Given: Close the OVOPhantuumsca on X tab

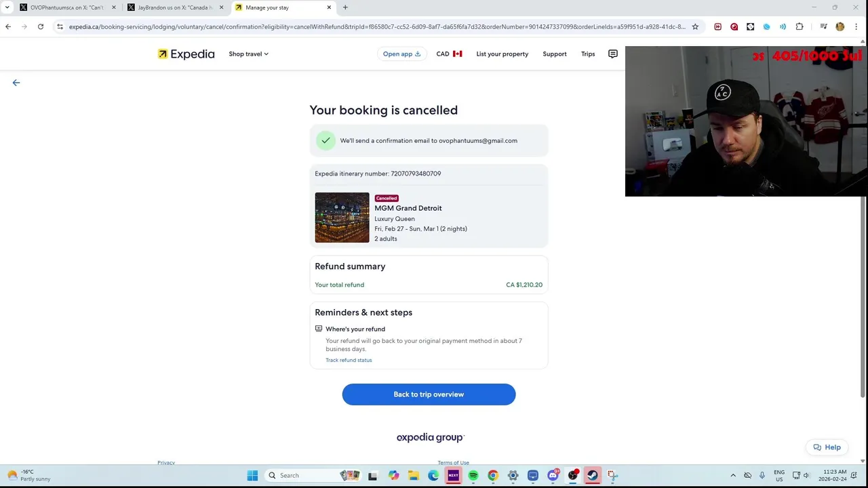Looking at the screenshot, I should click(113, 7).
